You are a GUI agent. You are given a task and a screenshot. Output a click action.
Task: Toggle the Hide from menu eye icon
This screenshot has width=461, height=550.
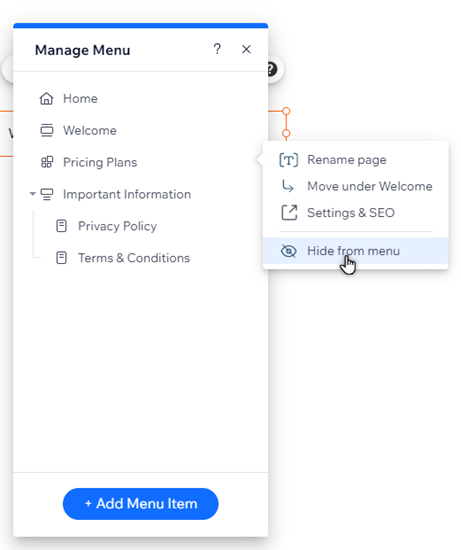click(x=288, y=251)
